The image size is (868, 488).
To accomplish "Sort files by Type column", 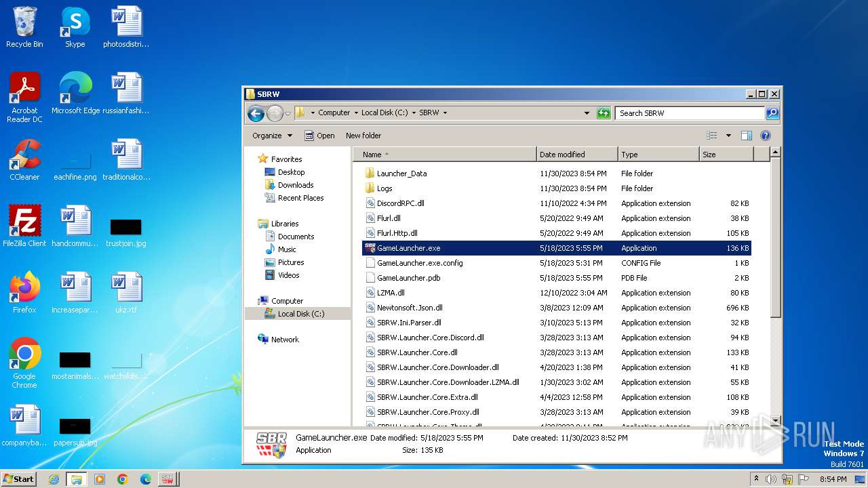I will 658,155.
